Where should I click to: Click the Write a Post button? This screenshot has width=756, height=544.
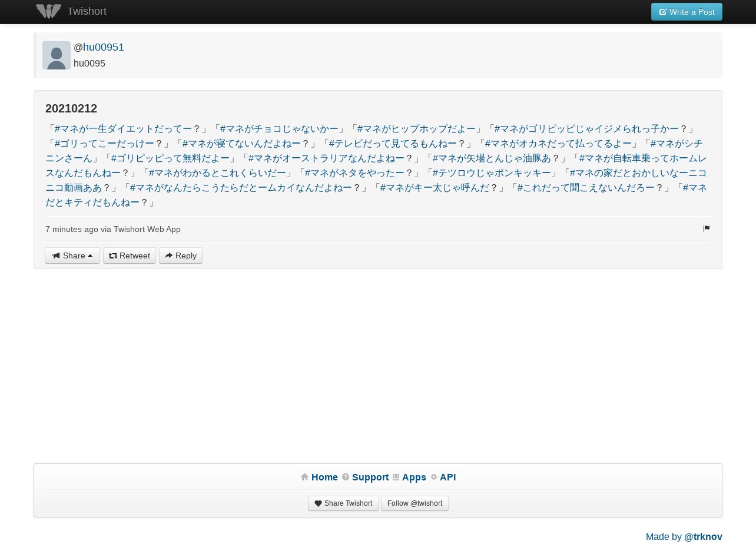(x=687, y=12)
